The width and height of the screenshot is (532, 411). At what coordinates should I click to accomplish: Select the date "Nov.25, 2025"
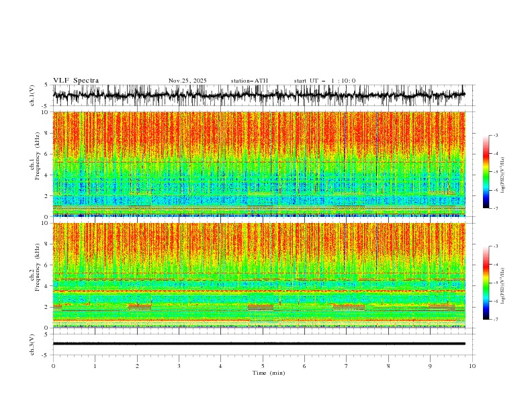coord(187,81)
